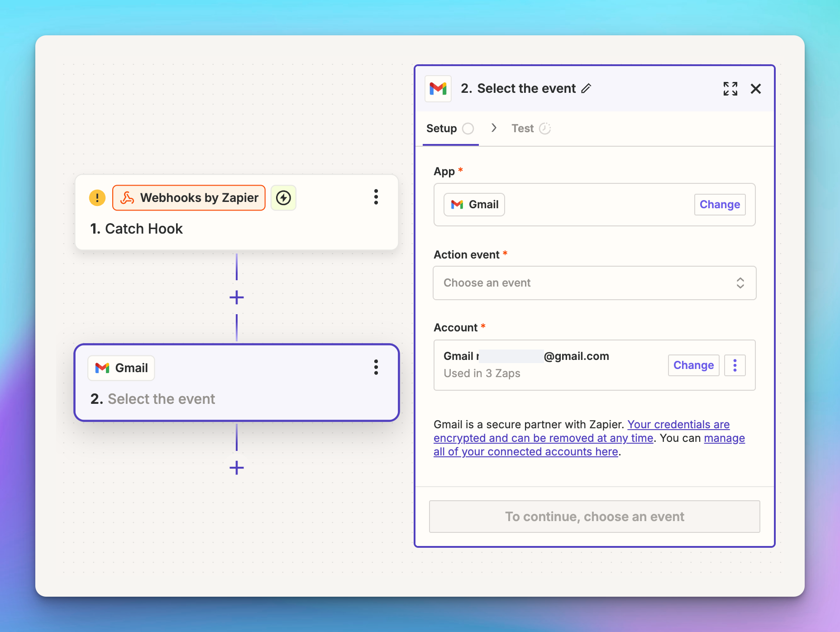Click the Gmail badge on step 2 card
Image resolution: width=840 pixels, height=632 pixels.
point(121,368)
